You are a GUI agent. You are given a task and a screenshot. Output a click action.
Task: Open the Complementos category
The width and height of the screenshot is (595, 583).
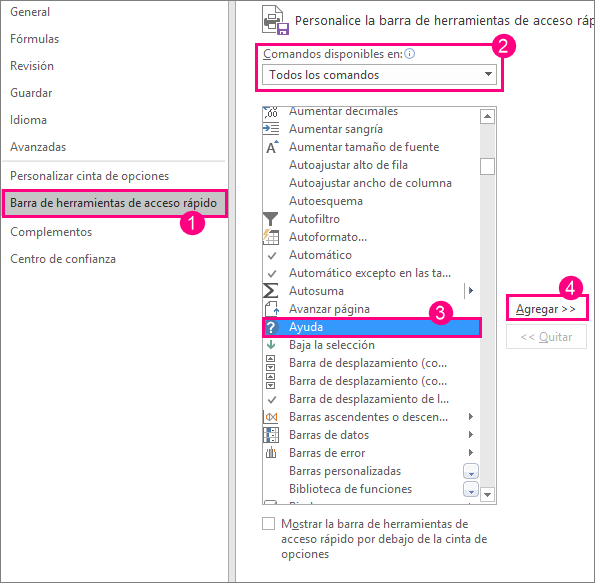(x=51, y=232)
